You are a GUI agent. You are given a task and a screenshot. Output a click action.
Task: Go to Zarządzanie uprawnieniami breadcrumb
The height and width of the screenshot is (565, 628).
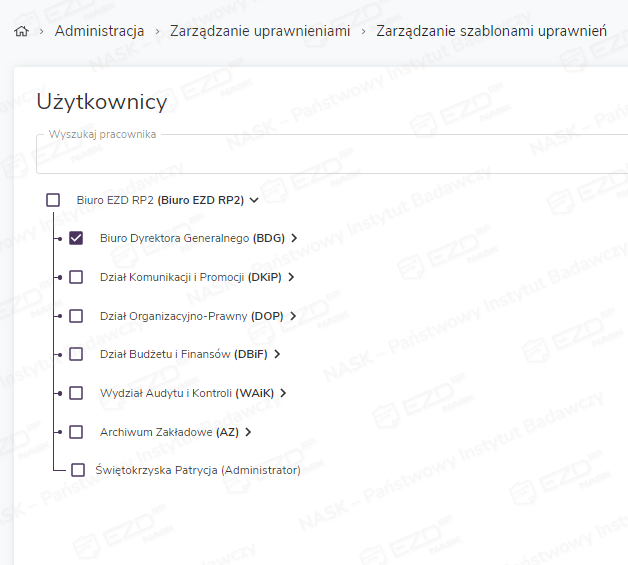click(x=260, y=31)
